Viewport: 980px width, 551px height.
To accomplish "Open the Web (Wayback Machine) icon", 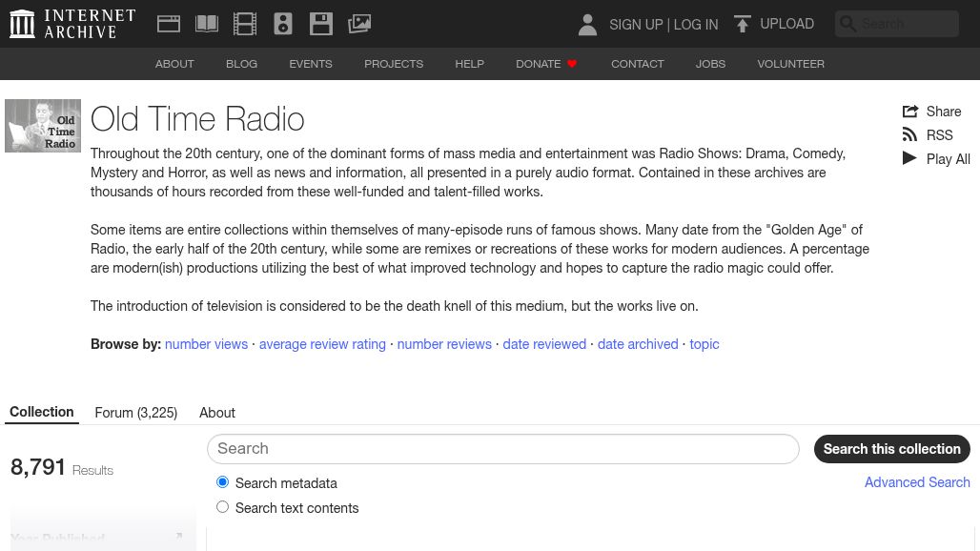I will (x=169, y=24).
